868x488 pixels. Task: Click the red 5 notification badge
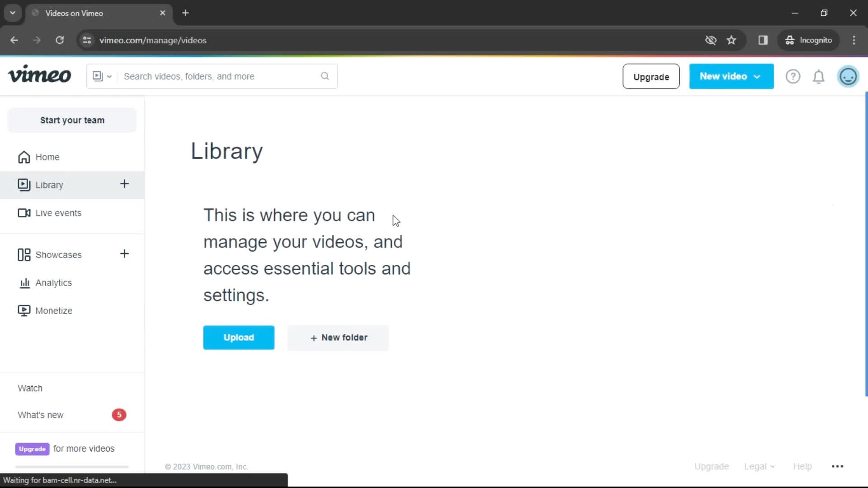[x=119, y=415]
